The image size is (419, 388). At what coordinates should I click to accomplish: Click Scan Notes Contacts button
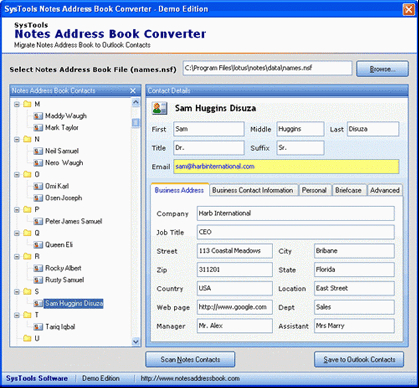click(190, 359)
